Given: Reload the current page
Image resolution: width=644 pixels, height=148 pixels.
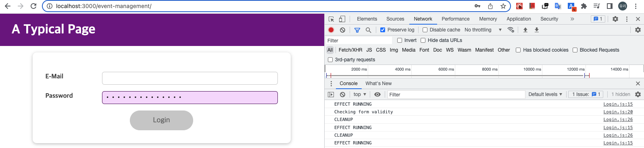Looking at the screenshot, I should click(33, 6).
